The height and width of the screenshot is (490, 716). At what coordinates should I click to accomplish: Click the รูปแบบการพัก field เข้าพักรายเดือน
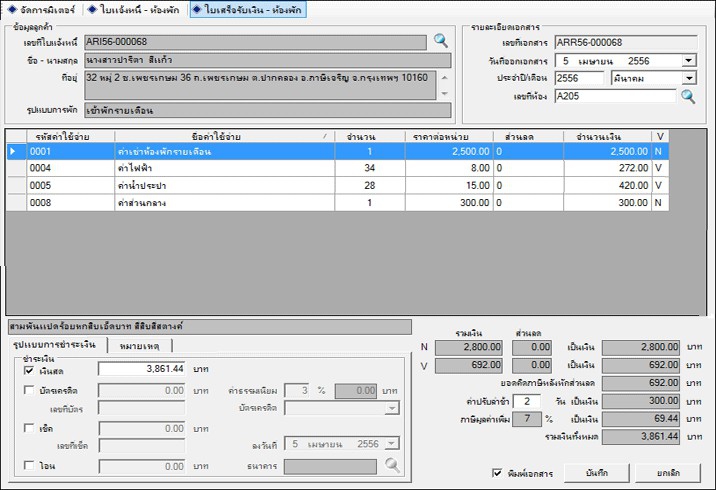268,110
